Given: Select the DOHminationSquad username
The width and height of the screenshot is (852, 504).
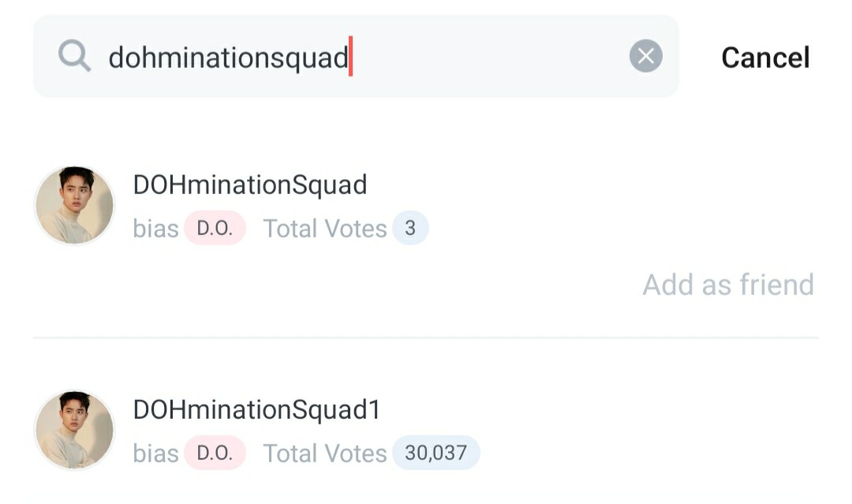Looking at the screenshot, I should tap(250, 185).
